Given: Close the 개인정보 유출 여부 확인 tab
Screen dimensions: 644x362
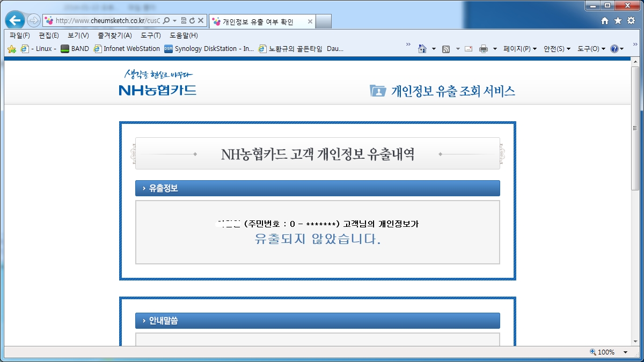Looking at the screenshot, I should point(310,21).
